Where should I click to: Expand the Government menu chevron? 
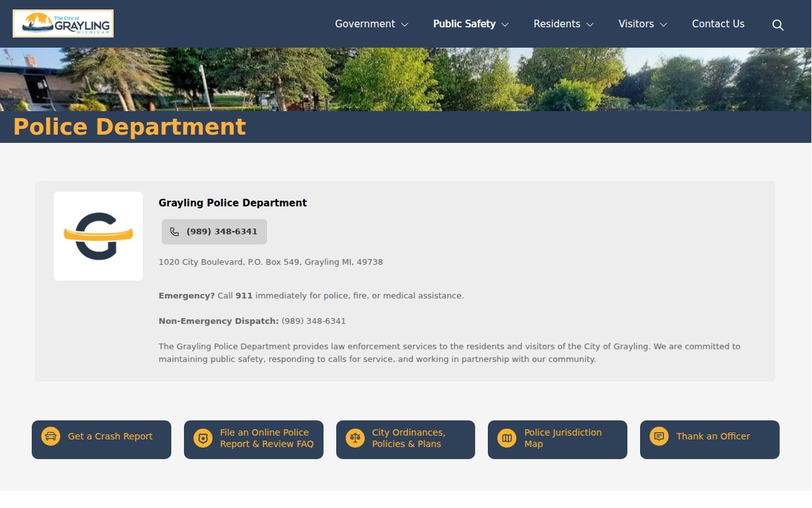tap(405, 25)
